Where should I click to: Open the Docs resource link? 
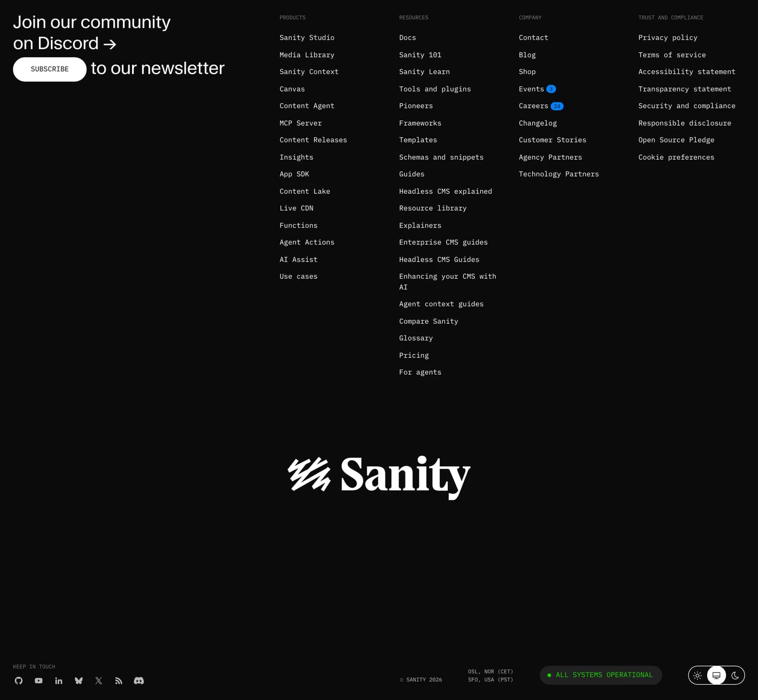[x=408, y=37]
